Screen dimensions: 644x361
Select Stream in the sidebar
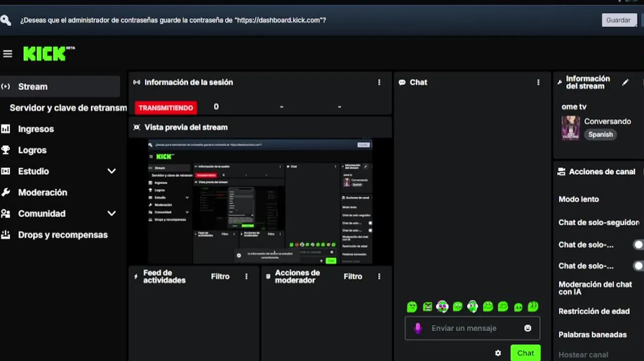tap(60, 86)
